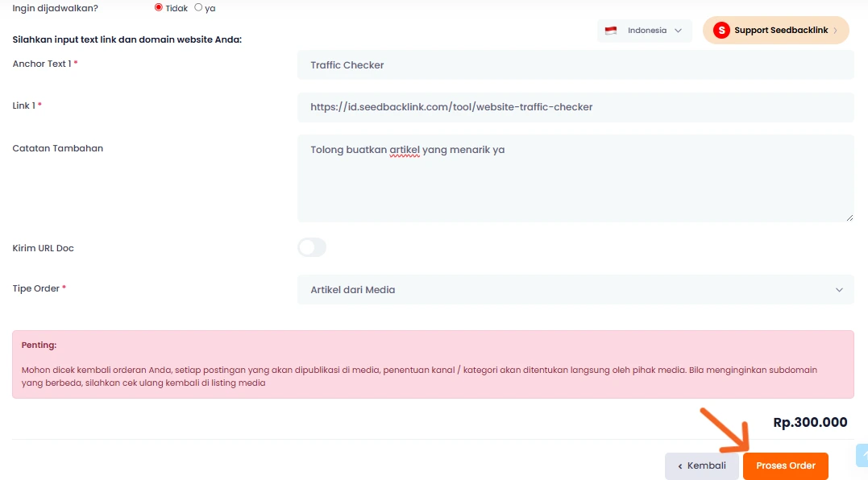Screen dimensions: 868x480
Task: Click the scroll-to-top arrow button
Action: [862, 455]
